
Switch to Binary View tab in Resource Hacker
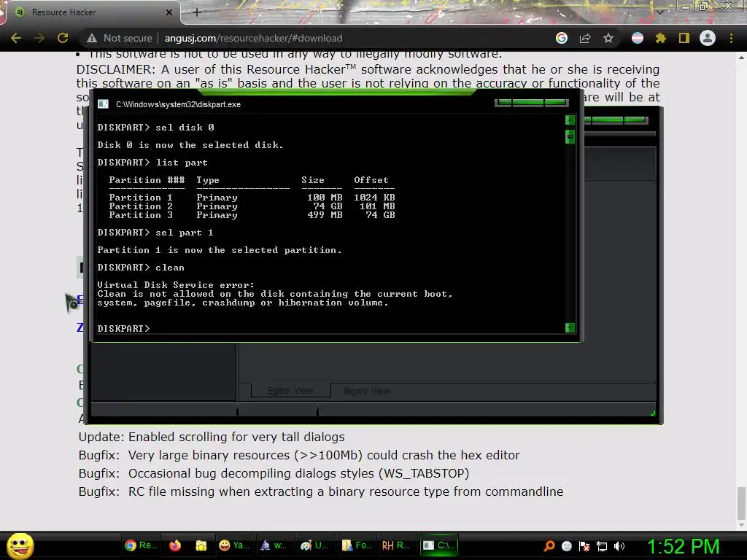[x=368, y=391]
